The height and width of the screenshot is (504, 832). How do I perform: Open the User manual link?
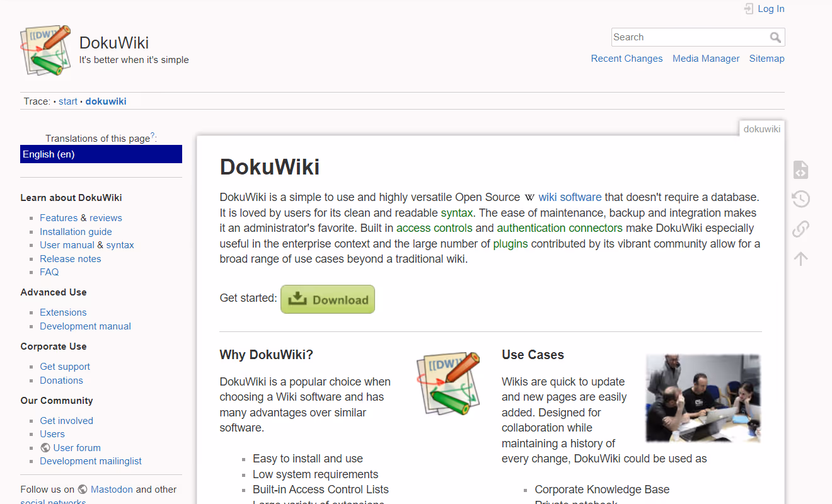tap(67, 245)
